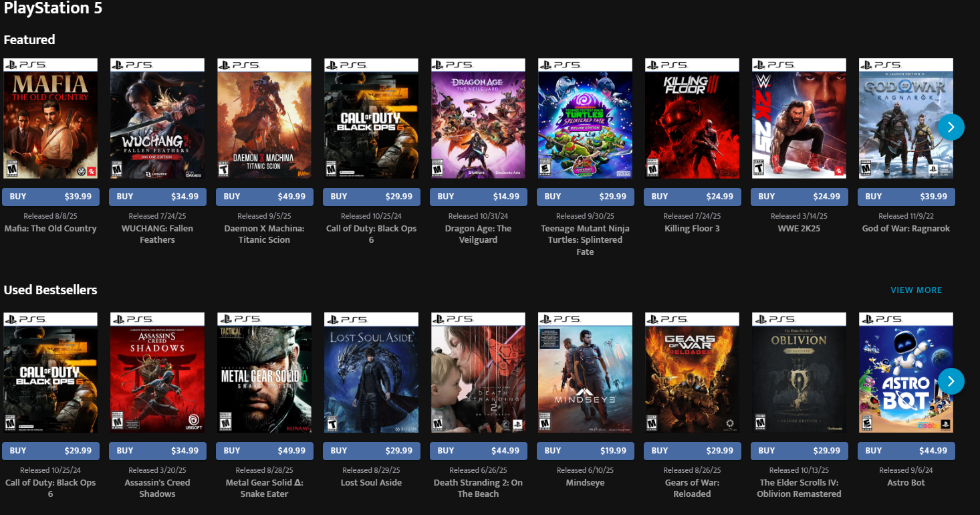980x515 pixels.
Task: Open featured Call of Duty: Black Ops 6 cover
Action: point(371,118)
